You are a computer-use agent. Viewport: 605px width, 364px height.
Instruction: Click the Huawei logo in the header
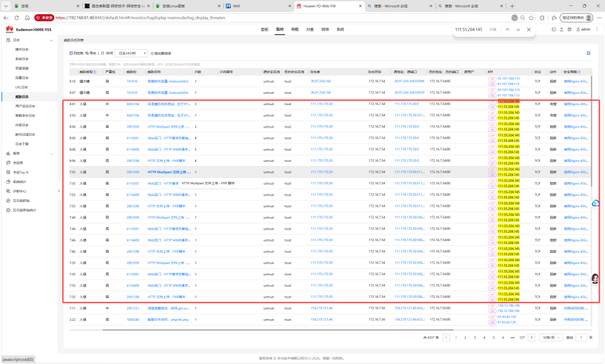click(9, 30)
